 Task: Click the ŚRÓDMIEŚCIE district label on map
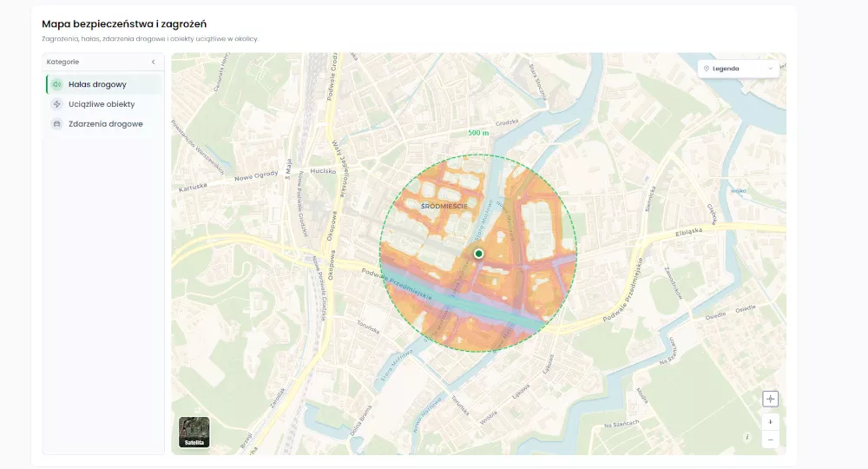444,206
